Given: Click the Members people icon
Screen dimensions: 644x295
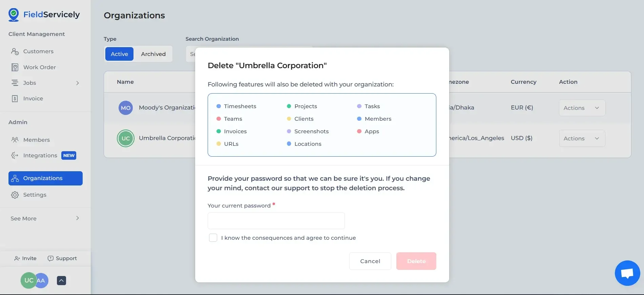Looking at the screenshot, I should click(x=15, y=140).
